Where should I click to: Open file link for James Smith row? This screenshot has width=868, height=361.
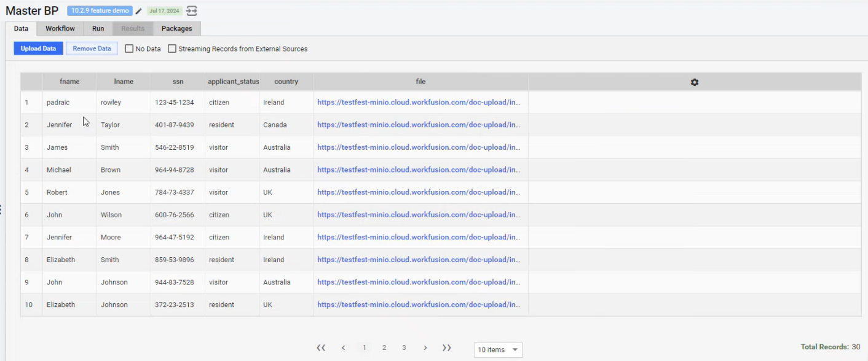pyautogui.click(x=419, y=147)
